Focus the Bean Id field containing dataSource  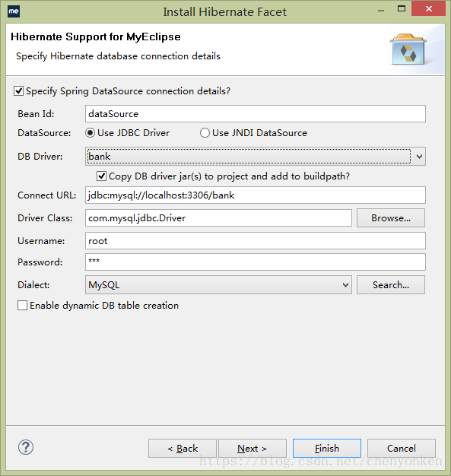pos(255,114)
